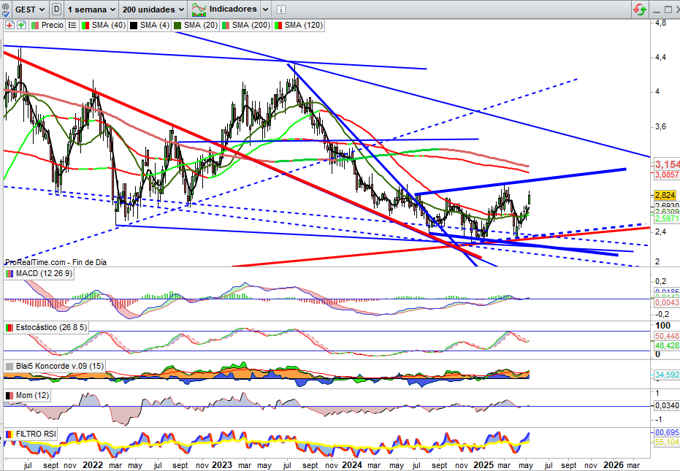This screenshot has height=471, width=680.
Task: Open Mom (12) label settings
Action: click(32, 396)
